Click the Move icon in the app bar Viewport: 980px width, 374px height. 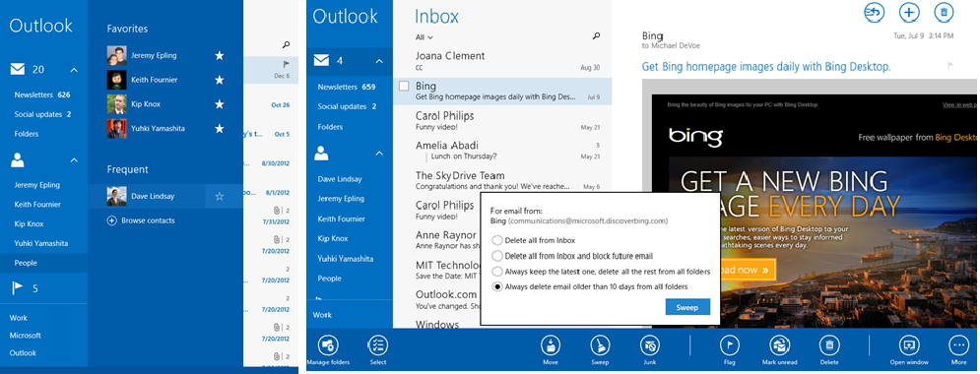[550, 345]
